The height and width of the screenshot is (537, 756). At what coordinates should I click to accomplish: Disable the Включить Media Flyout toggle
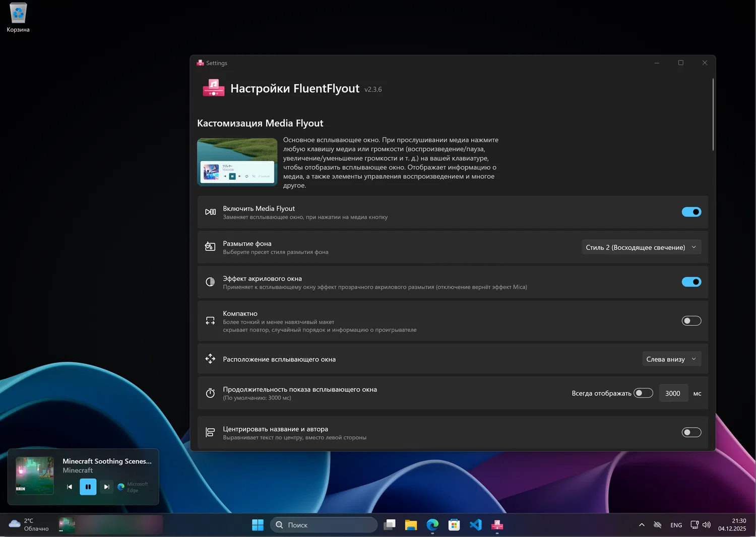691,212
